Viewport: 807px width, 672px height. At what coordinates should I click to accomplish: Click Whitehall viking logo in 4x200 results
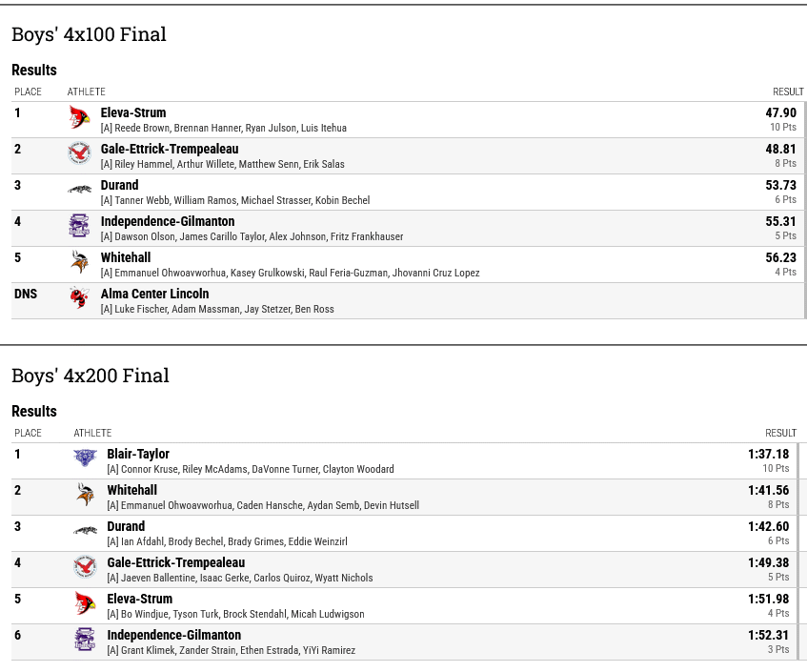pyautogui.click(x=85, y=496)
